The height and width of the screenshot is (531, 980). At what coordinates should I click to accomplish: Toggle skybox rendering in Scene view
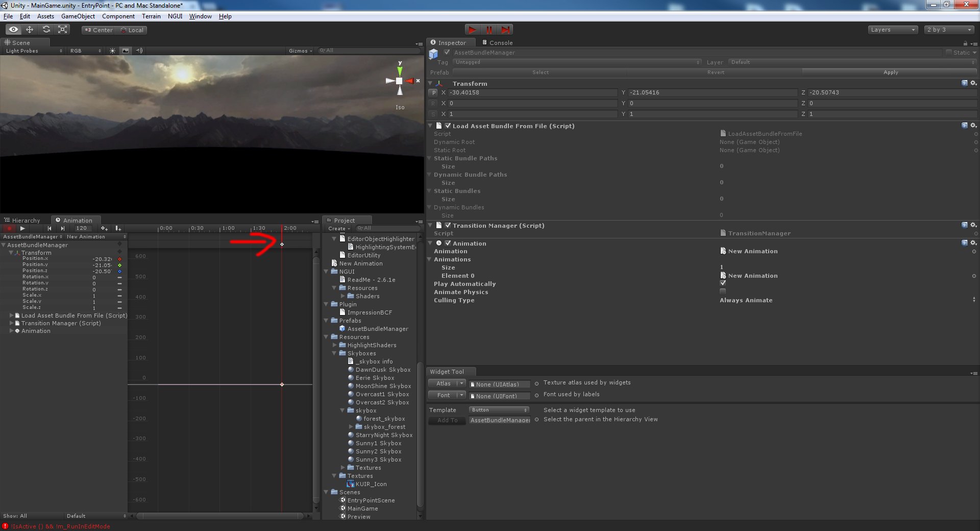point(126,51)
